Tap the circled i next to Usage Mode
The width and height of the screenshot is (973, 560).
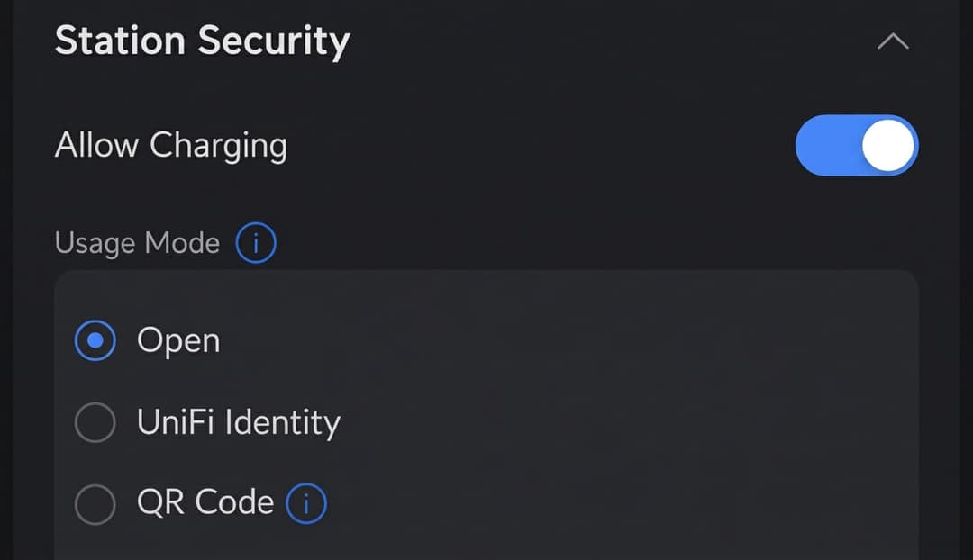click(x=256, y=242)
